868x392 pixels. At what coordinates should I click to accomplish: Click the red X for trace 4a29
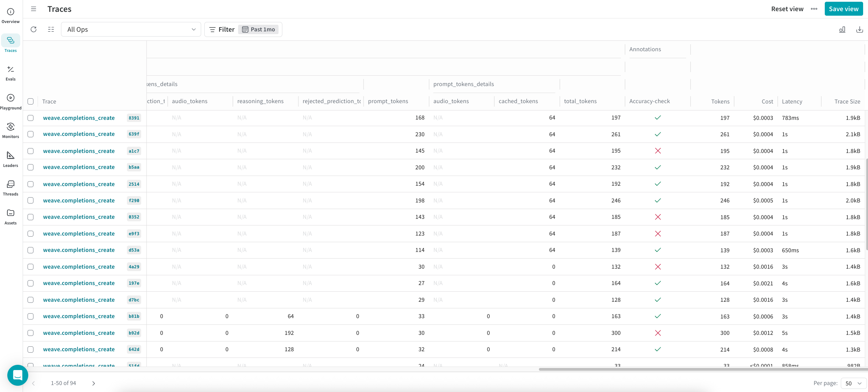(x=658, y=267)
